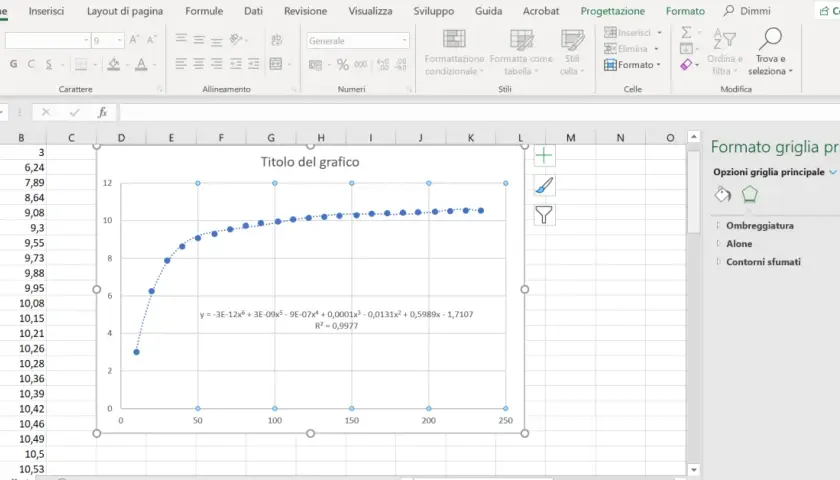Click the Dimmi search box

point(747,11)
